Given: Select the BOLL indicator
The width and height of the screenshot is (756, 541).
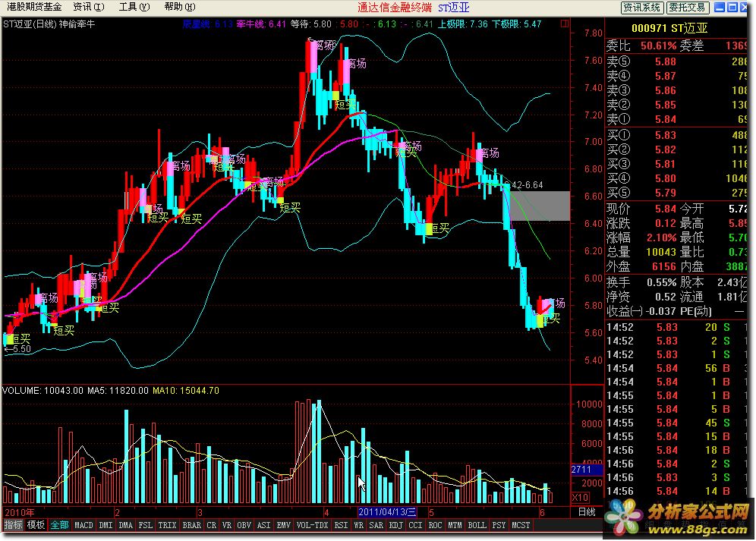Looking at the screenshot, I should coord(477,525).
